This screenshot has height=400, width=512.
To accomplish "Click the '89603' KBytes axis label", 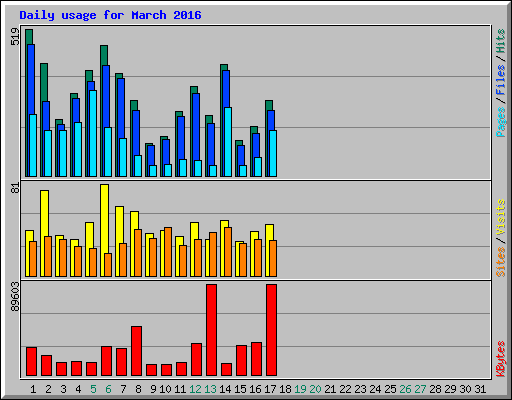I will click(x=15, y=297).
